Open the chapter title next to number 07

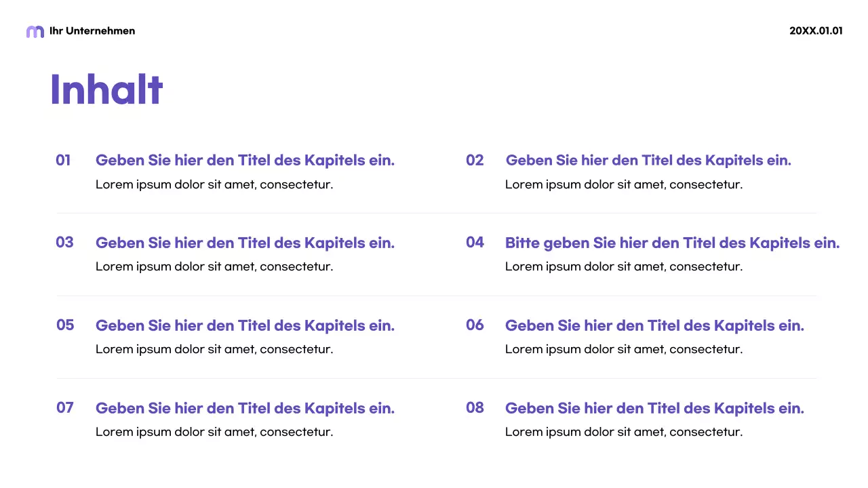(245, 409)
